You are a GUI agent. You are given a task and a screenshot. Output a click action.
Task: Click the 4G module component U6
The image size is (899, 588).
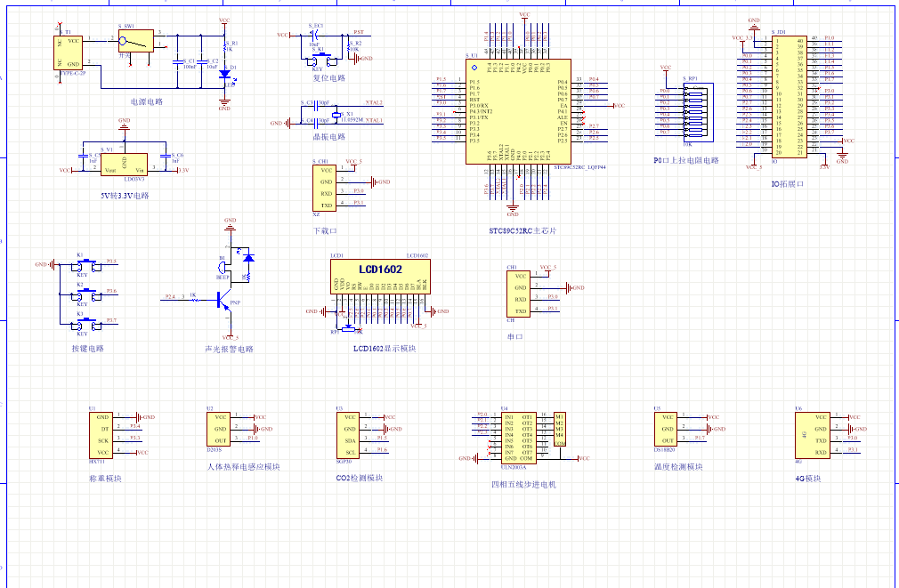point(810,434)
